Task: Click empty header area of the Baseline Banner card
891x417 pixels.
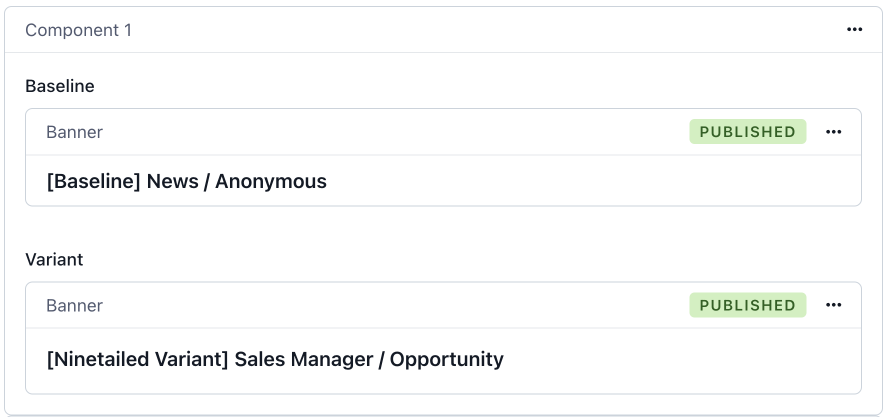Action: (x=400, y=132)
